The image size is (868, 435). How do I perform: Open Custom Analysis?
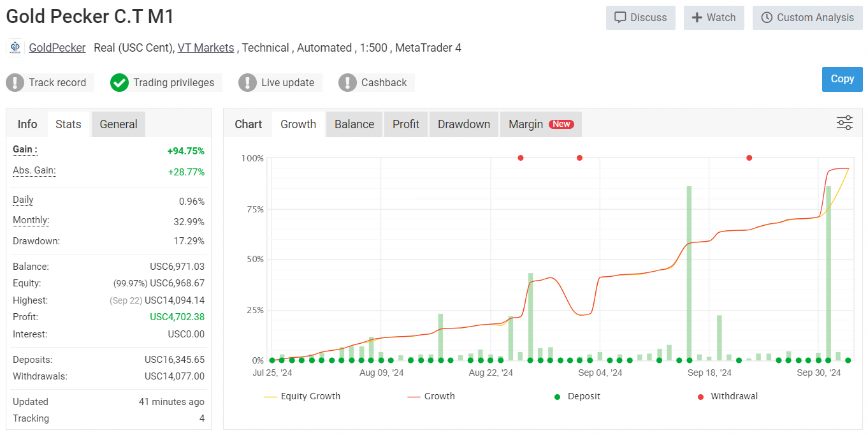coord(807,17)
